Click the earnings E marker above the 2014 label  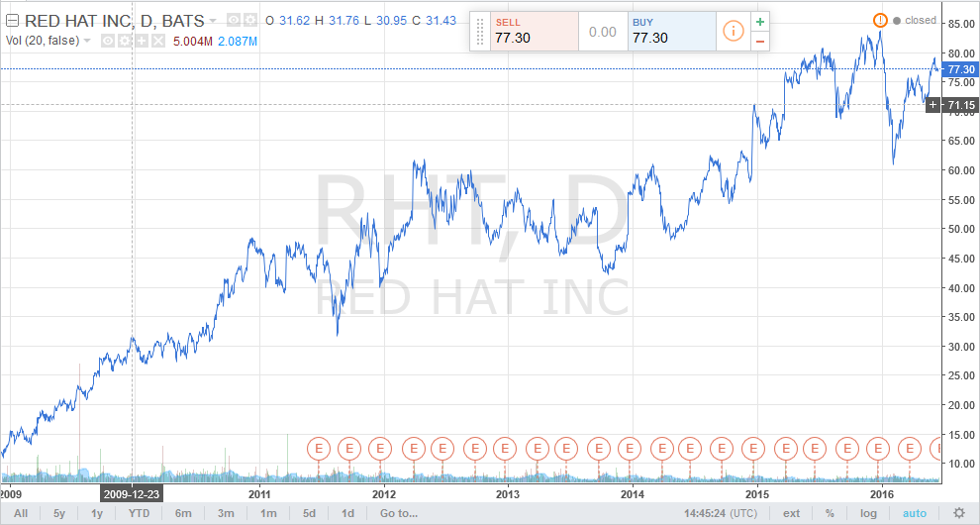630,448
